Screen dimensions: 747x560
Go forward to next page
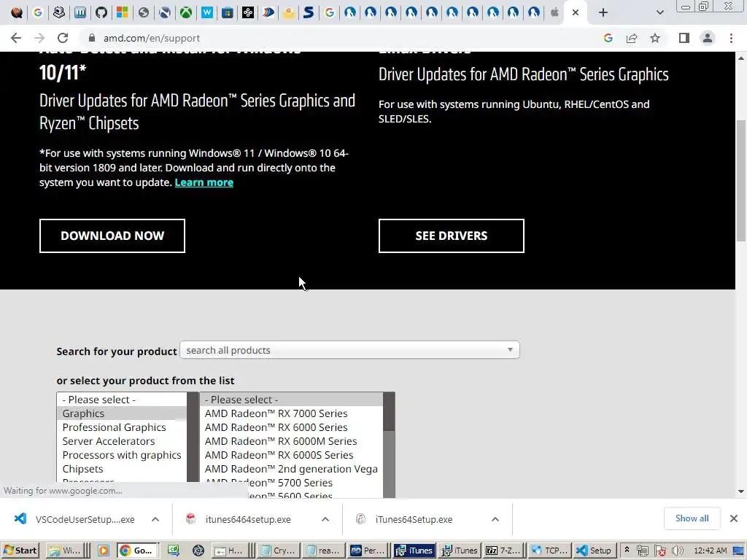[39, 38]
